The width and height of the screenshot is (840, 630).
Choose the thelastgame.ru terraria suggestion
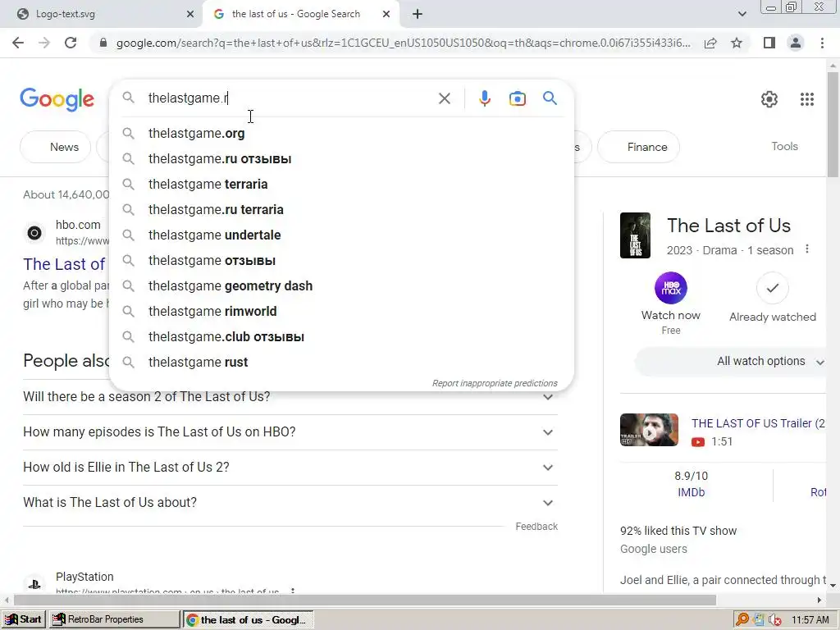341,210
